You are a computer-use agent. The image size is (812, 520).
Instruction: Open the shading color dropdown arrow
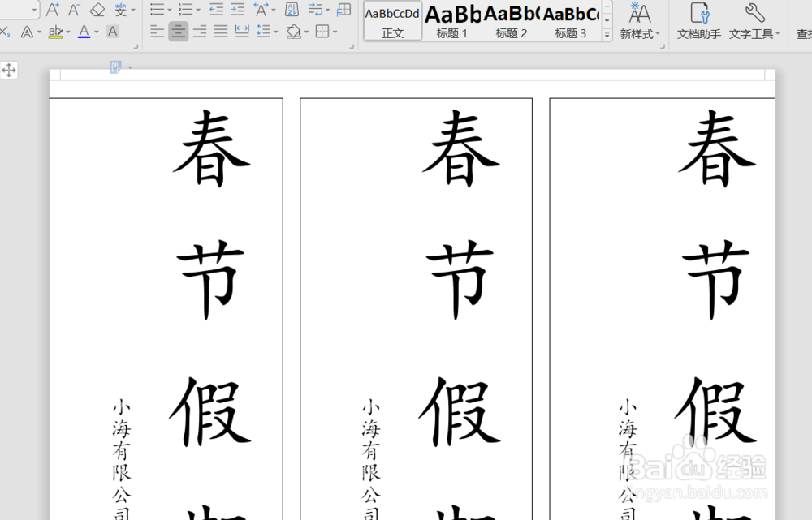pyautogui.click(x=307, y=32)
